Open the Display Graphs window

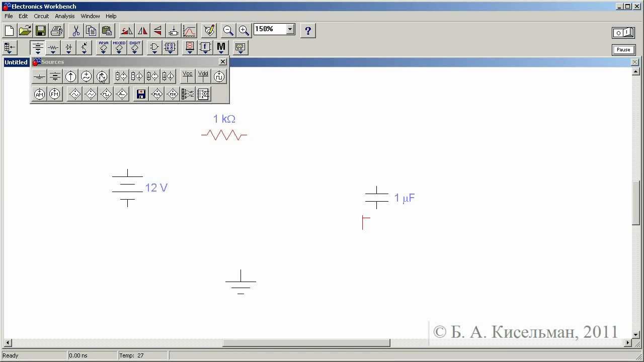(189, 31)
